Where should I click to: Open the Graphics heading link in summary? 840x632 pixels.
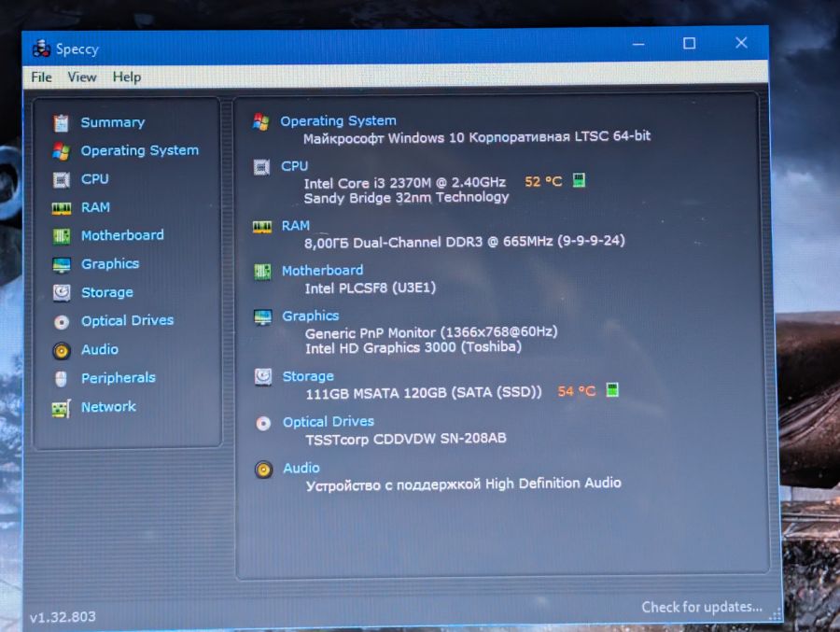coord(311,316)
